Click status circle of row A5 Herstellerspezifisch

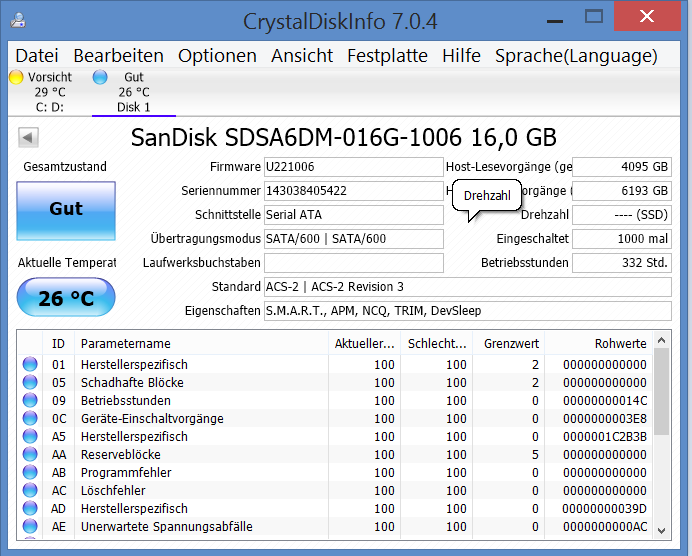click(30, 436)
